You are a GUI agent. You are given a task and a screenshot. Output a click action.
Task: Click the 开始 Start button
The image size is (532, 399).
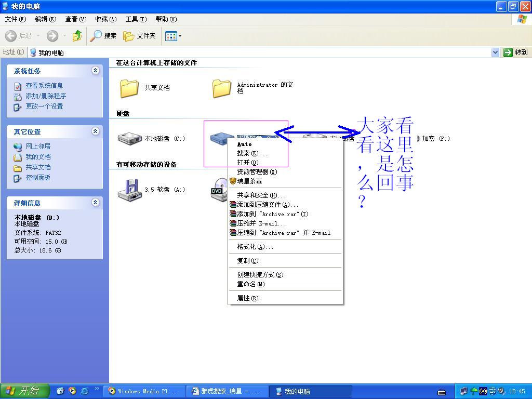[x=24, y=391]
